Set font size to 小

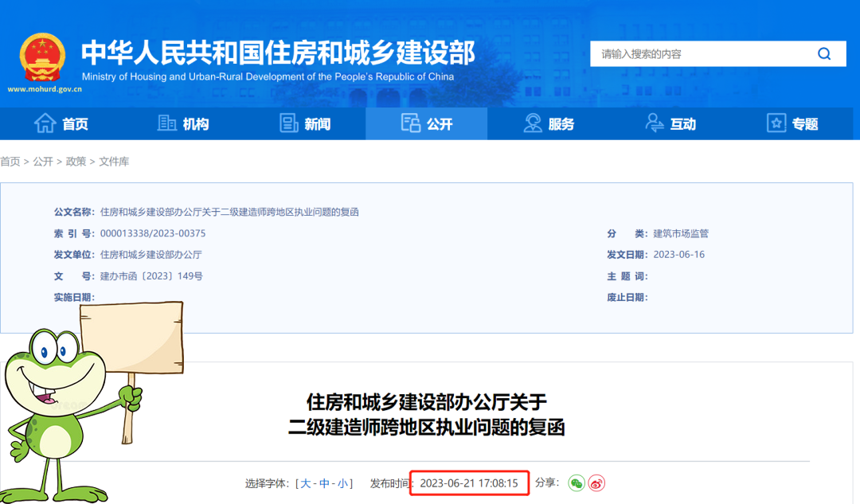[x=342, y=483]
